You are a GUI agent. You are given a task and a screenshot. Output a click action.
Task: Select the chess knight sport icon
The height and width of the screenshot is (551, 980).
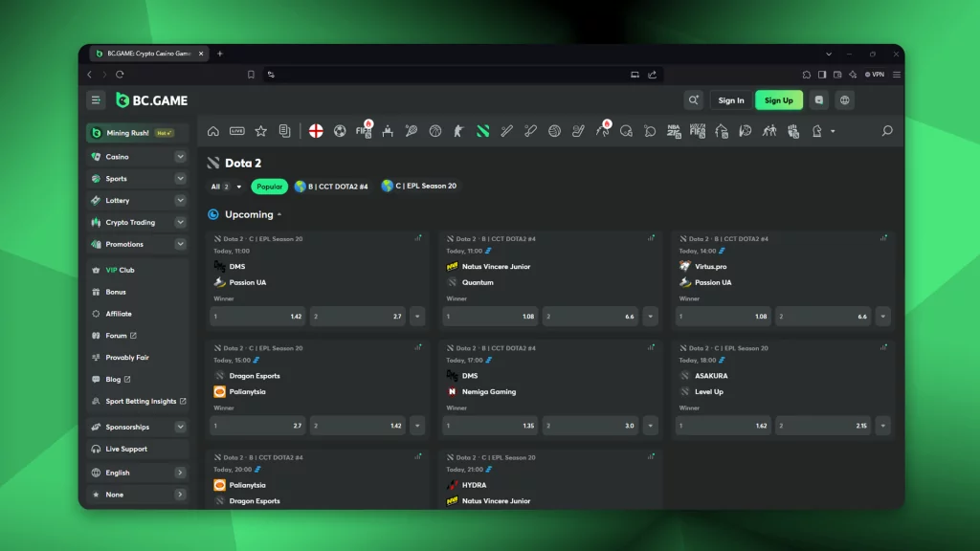tap(817, 131)
